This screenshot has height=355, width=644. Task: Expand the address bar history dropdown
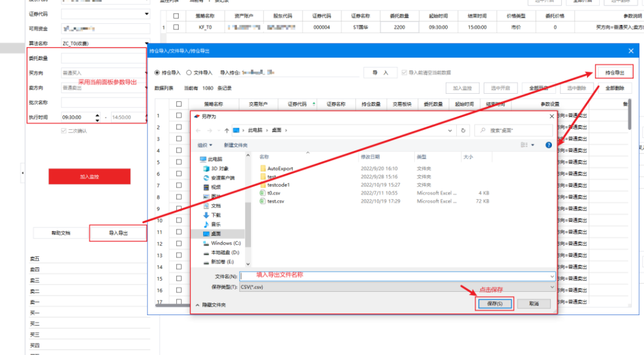(x=450, y=131)
